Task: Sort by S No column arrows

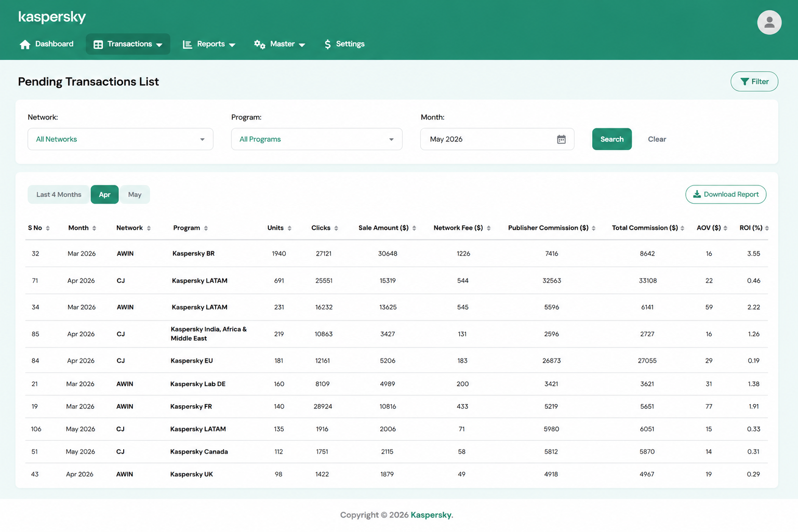Action: (x=48, y=228)
